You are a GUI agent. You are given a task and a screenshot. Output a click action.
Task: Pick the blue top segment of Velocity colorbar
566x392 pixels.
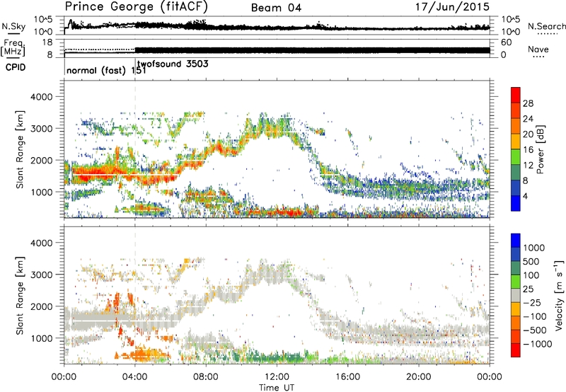tap(516, 241)
